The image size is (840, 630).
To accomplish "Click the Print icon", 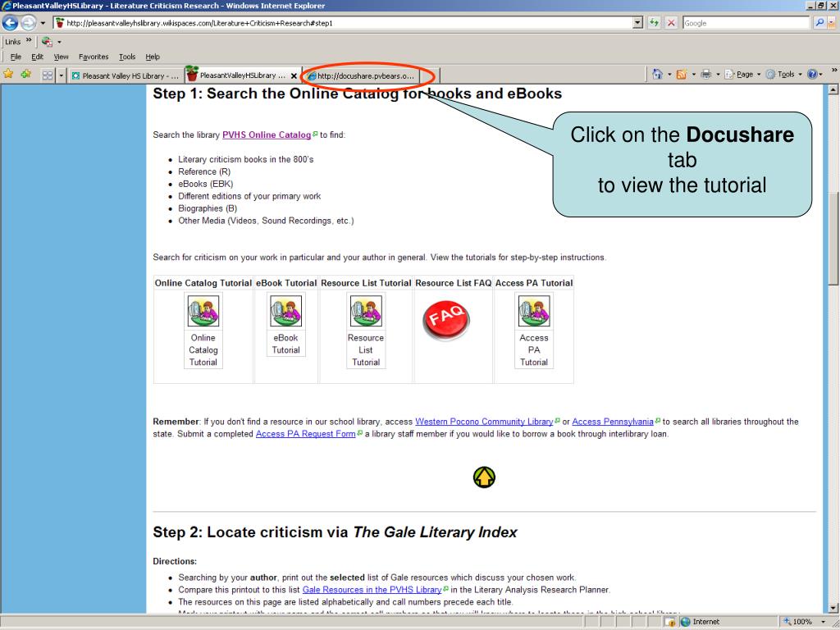I will point(706,75).
